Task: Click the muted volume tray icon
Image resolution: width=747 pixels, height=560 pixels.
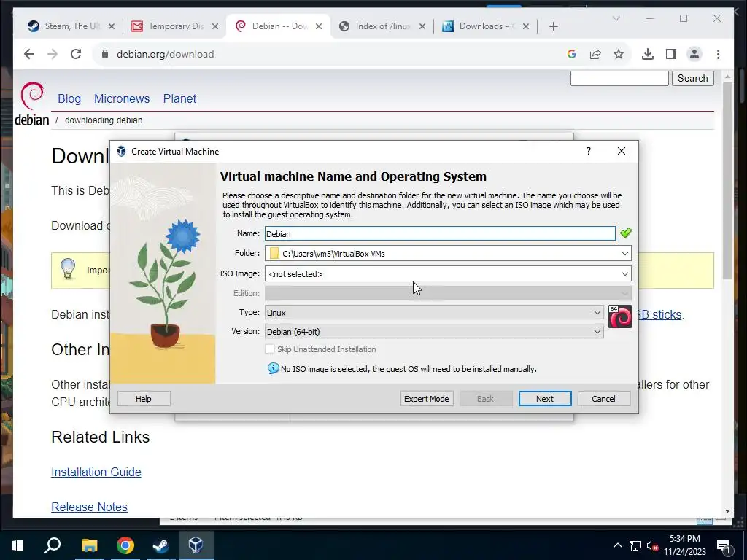Action: point(652,545)
